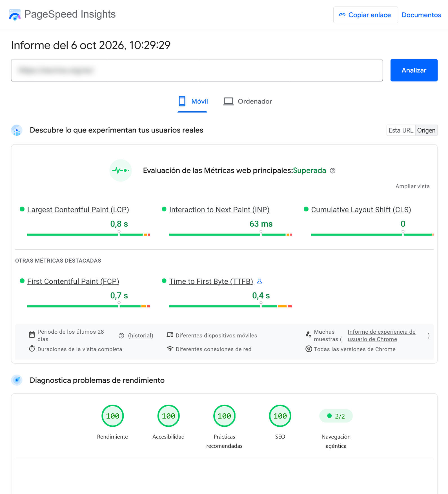Jump to Accesibilidad score 100 gauge
The height and width of the screenshot is (494, 448).
coord(168,416)
